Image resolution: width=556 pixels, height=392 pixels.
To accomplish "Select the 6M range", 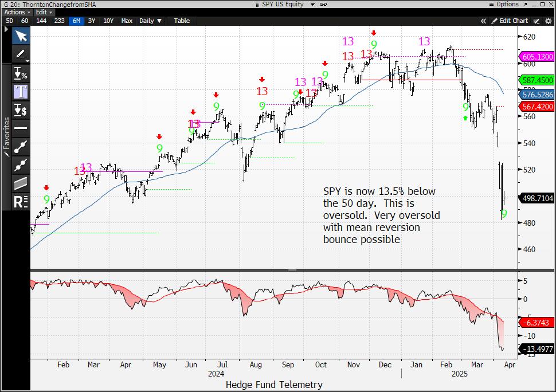I will (76, 21).
